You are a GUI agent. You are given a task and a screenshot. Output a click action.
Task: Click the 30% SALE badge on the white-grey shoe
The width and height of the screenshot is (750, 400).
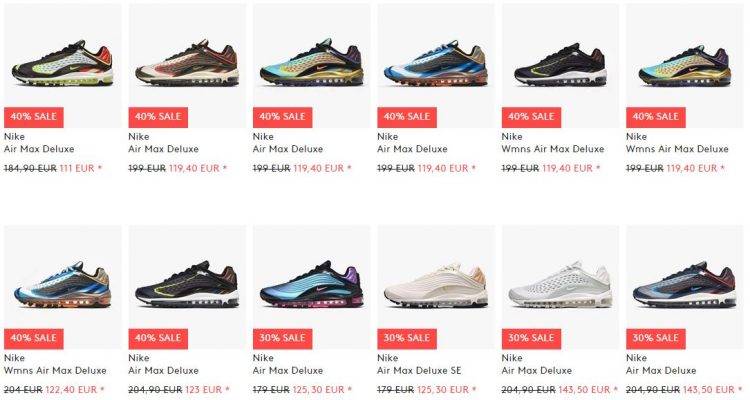click(531, 338)
